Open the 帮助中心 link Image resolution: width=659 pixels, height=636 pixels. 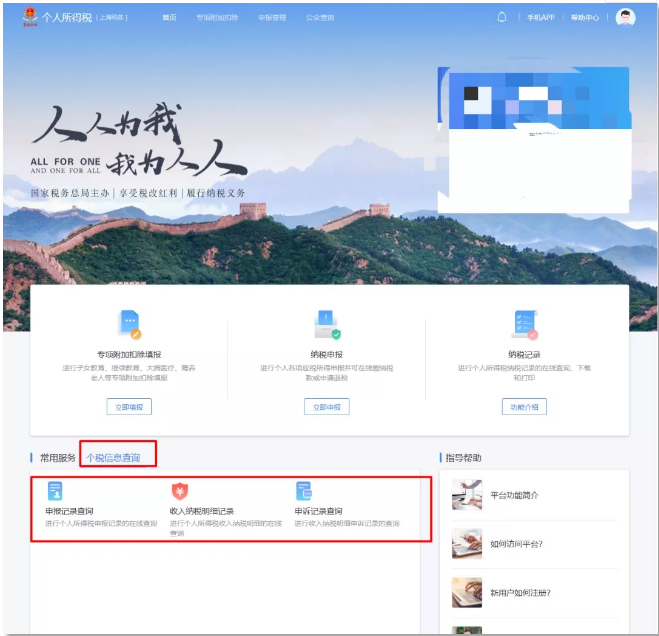pyautogui.click(x=585, y=18)
